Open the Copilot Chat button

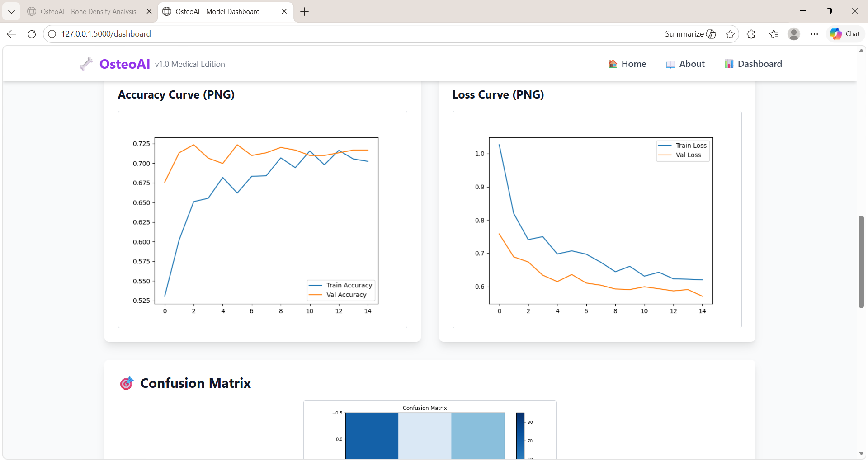click(x=845, y=34)
